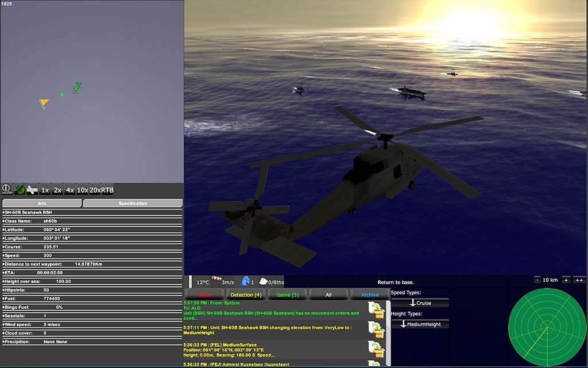Open the MediumHeight height type dropdown
This screenshot has width=588, height=368.
click(420, 324)
